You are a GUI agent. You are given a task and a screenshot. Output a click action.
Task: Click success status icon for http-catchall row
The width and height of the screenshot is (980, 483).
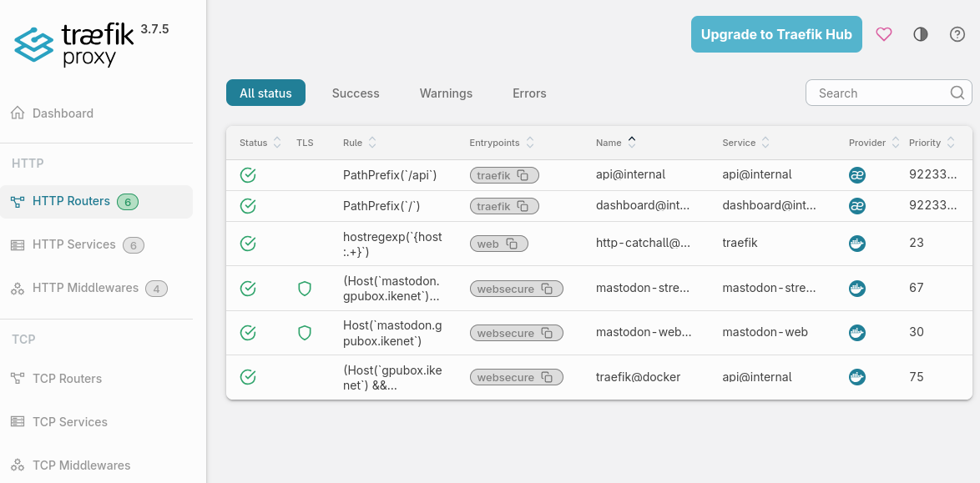248,243
